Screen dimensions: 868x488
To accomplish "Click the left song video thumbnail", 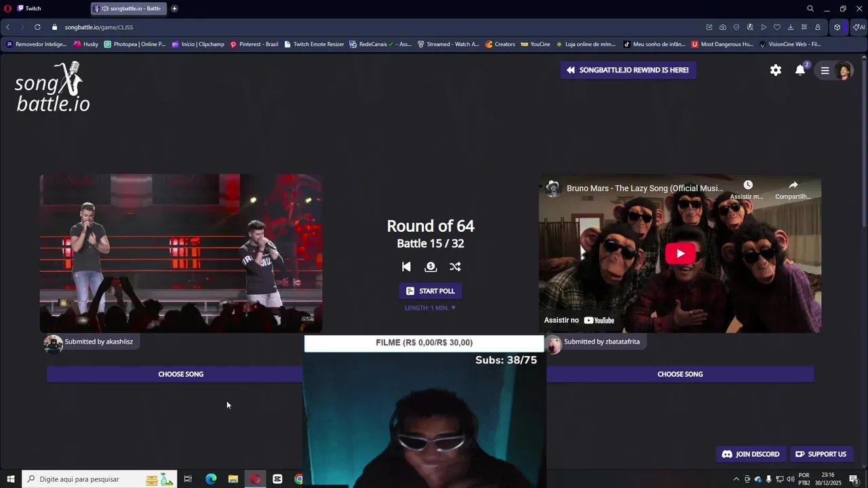I will coord(181,253).
